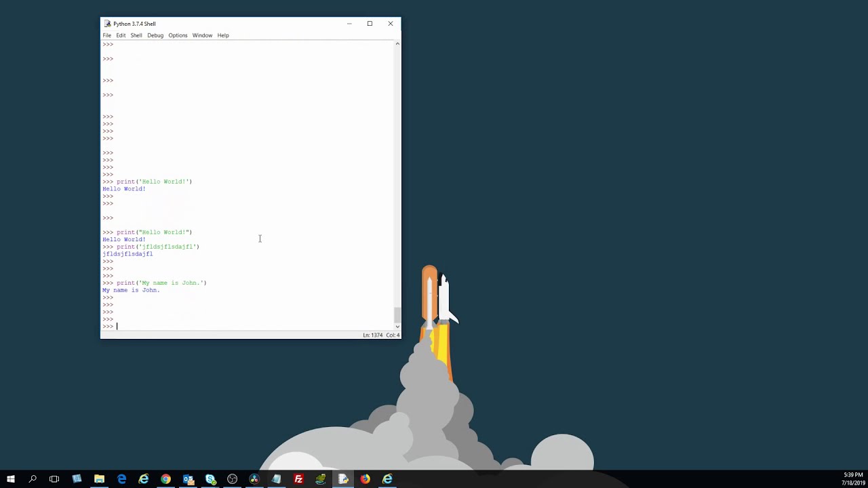Open the Windows Start menu
The width and height of the screenshot is (868, 488).
click(x=10, y=479)
